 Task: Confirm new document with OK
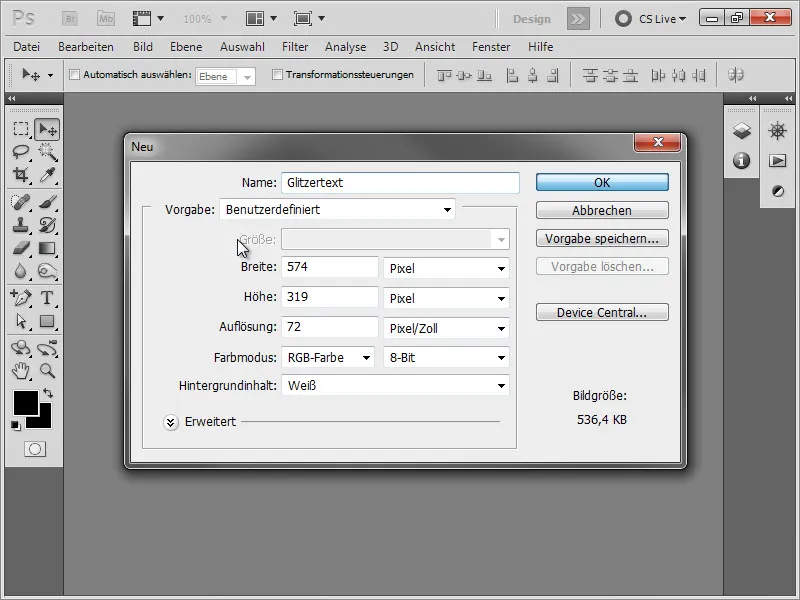tap(602, 182)
